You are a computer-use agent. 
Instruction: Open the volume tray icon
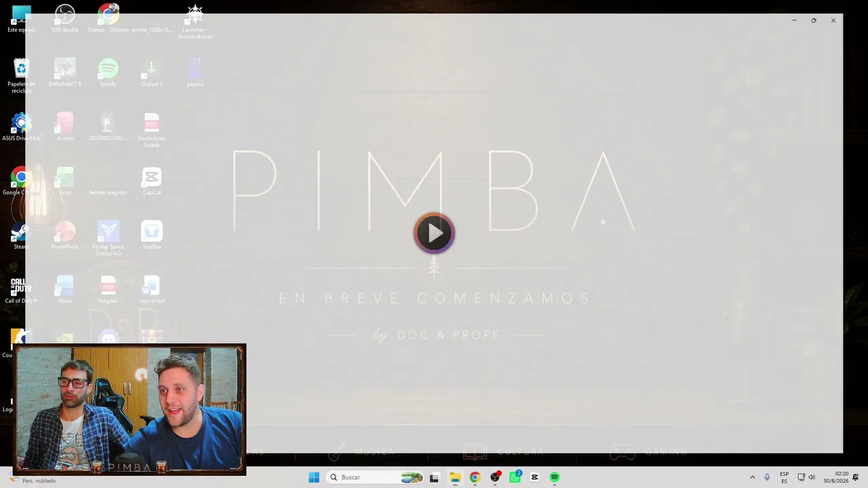click(x=812, y=477)
